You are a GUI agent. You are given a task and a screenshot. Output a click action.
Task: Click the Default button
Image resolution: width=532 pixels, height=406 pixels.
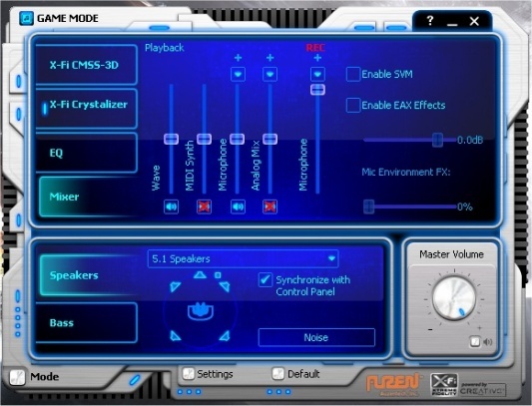point(295,374)
